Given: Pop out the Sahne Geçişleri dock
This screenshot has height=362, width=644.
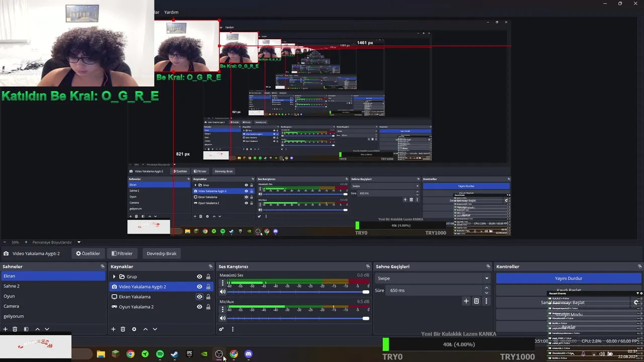Looking at the screenshot, I should 488,266.
